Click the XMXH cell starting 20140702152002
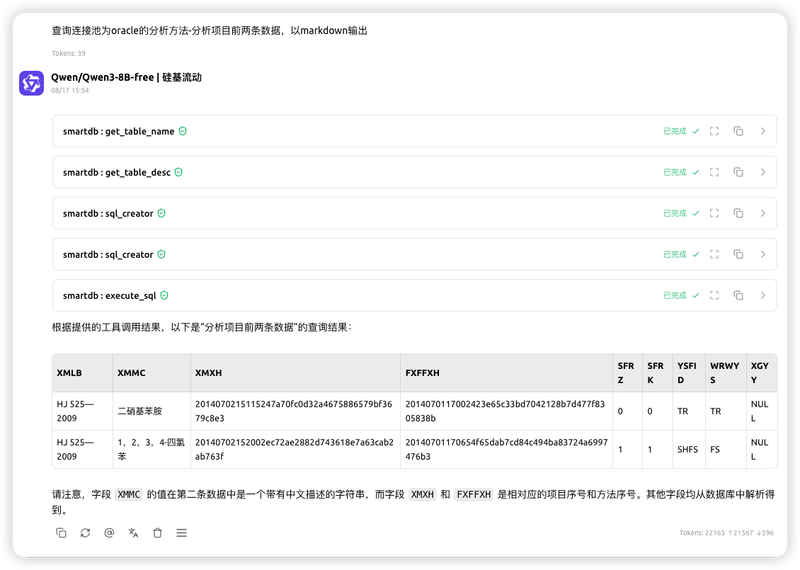Image resolution: width=800 pixels, height=570 pixels. point(294,450)
